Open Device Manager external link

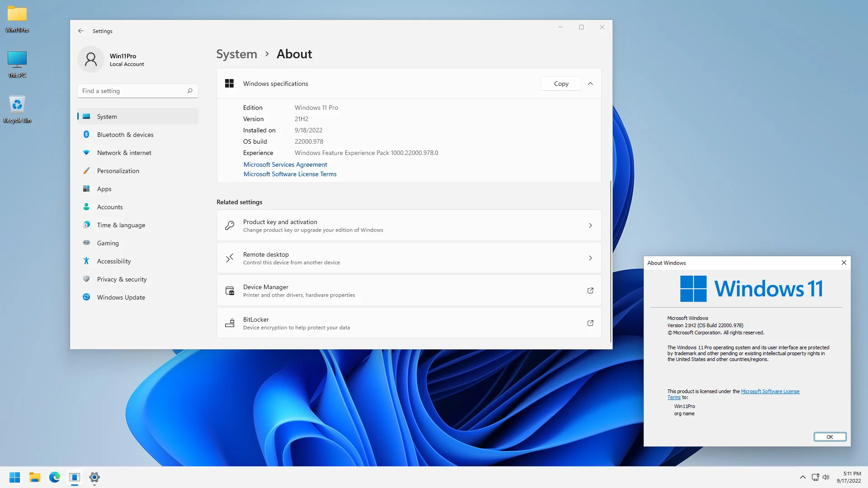click(590, 291)
